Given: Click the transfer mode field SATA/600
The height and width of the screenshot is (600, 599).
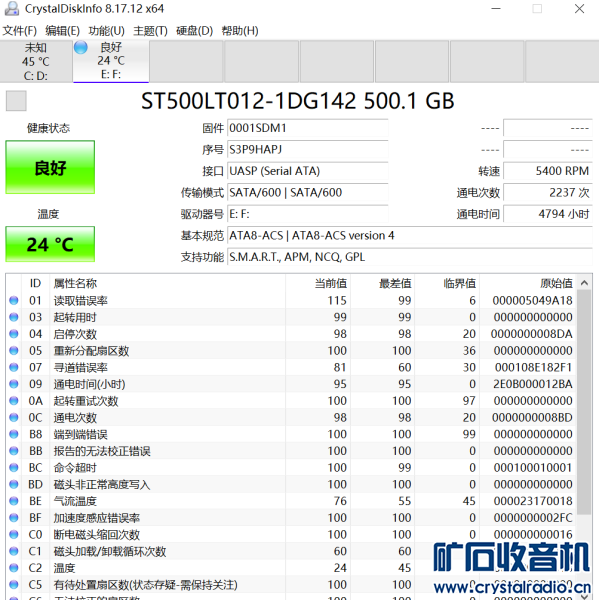Looking at the screenshot, I should click(x=308, y=192).
